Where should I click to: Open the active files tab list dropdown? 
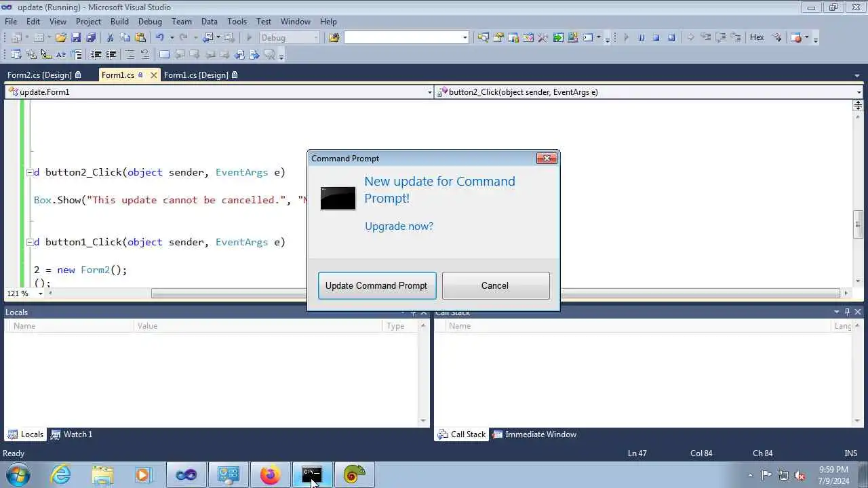858,75
